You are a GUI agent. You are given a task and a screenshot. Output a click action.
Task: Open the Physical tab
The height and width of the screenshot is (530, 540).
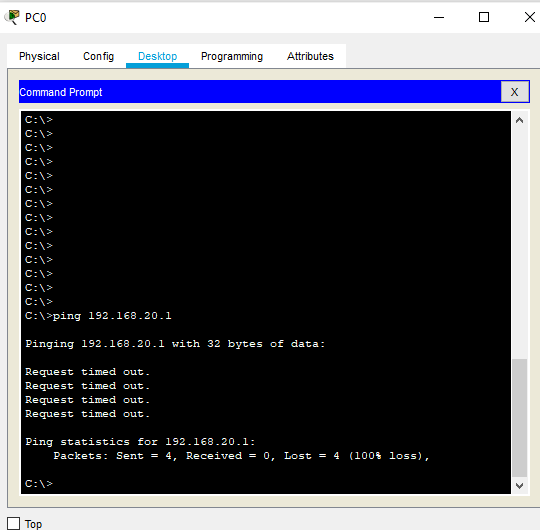[39, 56]
